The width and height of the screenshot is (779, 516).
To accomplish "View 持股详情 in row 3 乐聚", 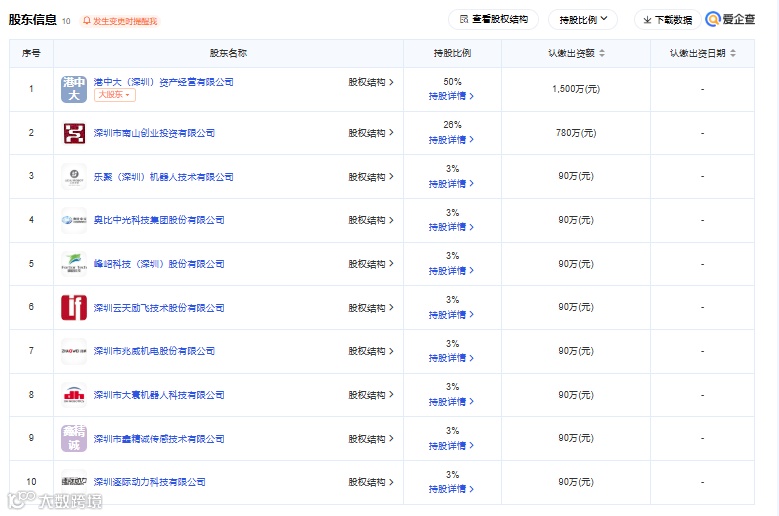I will (451, 184).
